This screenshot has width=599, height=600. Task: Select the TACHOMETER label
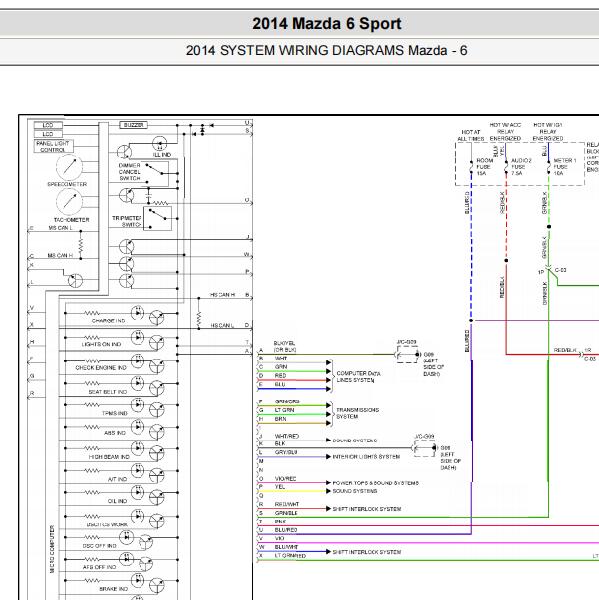(x=72, y=220)
